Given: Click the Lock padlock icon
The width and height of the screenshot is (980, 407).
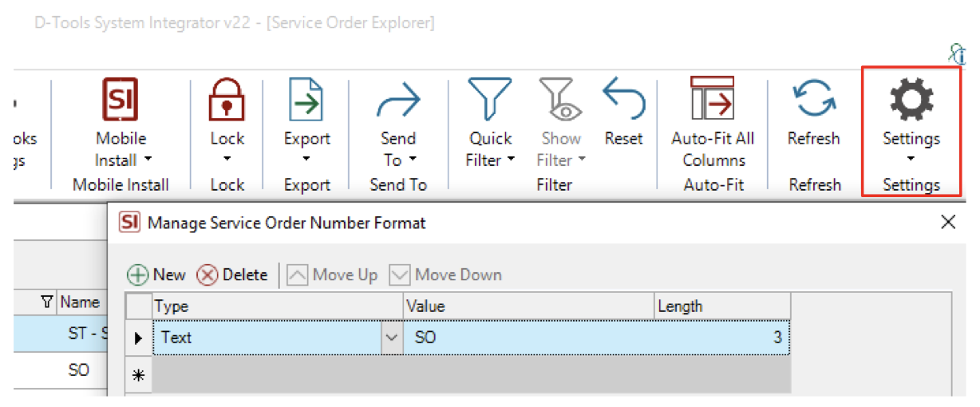Looking at the screenshot, I should pos(227,100).
